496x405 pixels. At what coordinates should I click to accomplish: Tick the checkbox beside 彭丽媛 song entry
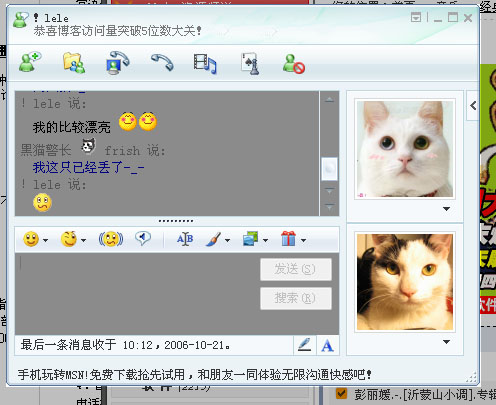[x=341, y=393]
